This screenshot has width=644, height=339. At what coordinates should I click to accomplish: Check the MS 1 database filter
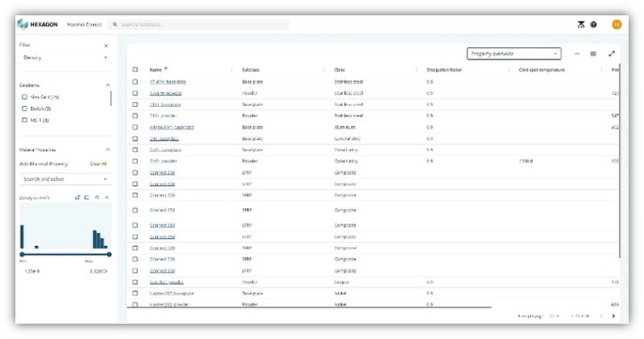[24, 120]
